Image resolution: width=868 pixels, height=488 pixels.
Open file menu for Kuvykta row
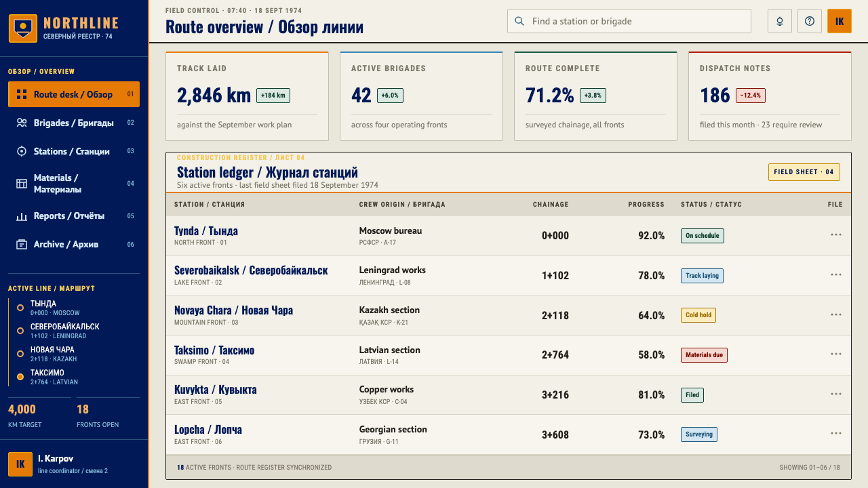[x=835, y=394]
